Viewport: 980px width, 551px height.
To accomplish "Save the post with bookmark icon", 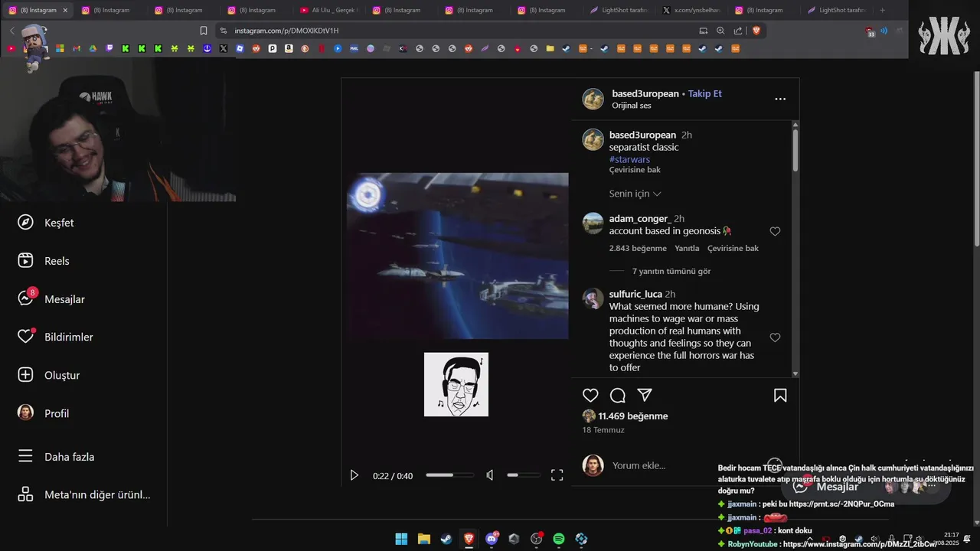I will click(780, 396).
